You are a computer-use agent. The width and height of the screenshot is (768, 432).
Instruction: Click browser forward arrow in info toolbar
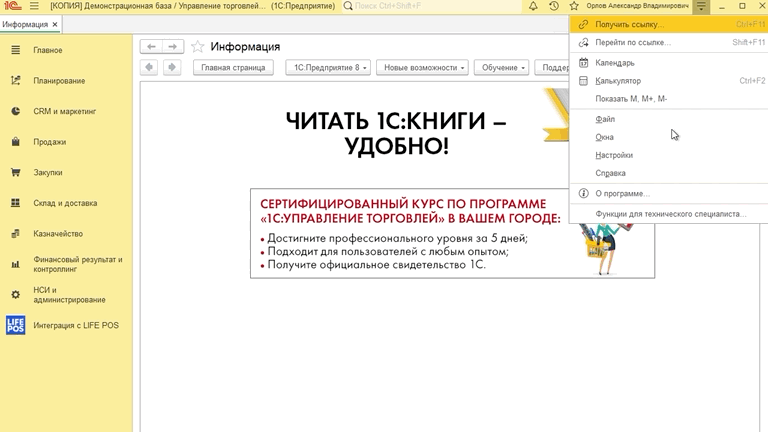(172, 67)
